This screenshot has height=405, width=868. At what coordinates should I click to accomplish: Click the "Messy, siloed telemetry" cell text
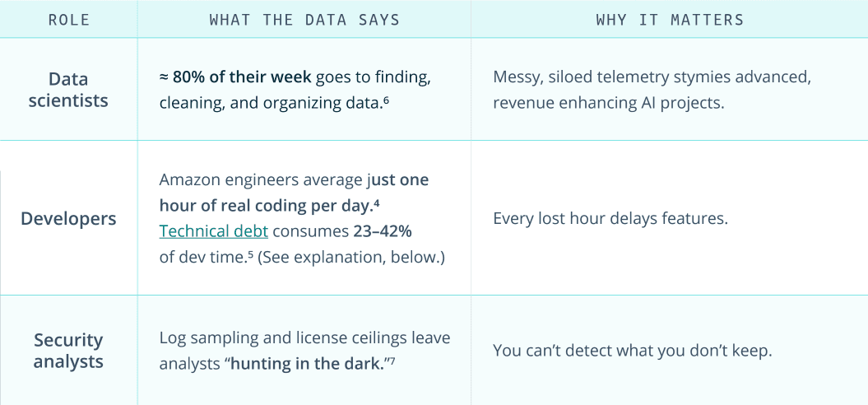pos(652,77)
